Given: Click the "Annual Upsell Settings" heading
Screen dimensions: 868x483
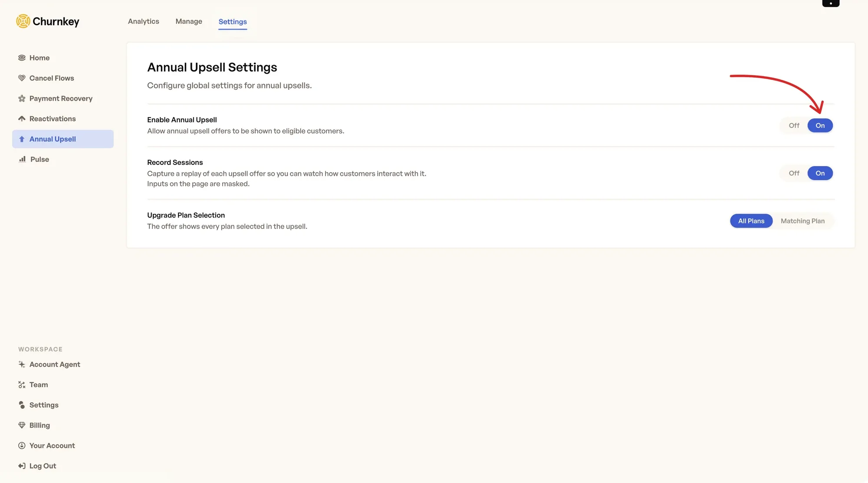Looking at the screenshot, I should click(x=212, y=67).
